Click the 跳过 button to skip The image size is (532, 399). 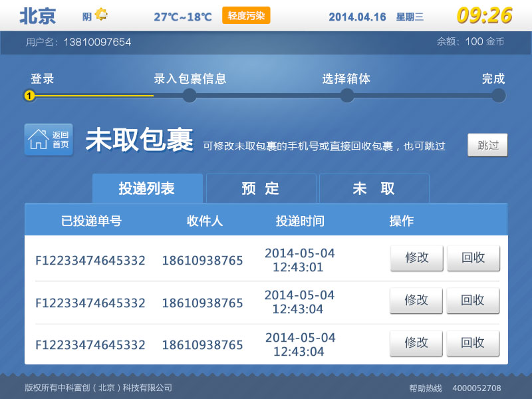coord(487,144)
